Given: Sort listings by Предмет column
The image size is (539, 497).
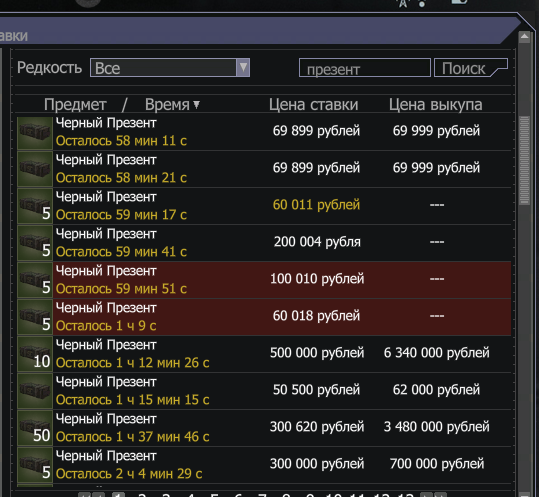Looking at the screenshot, I should coord(75,104).
